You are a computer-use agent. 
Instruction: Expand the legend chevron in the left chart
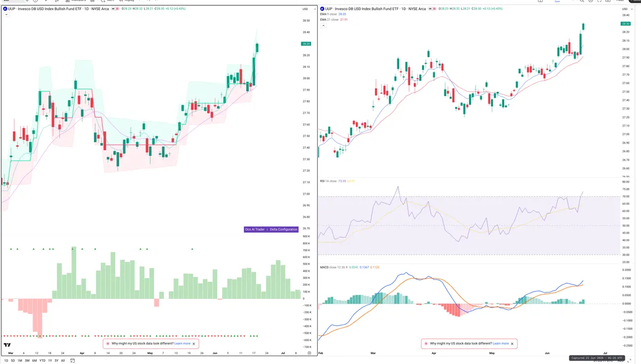(x=7, y=15)
